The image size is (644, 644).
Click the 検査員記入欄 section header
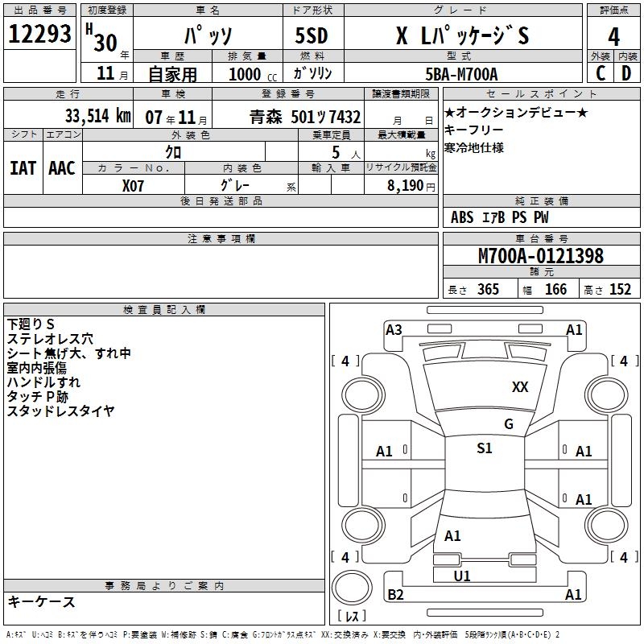point(164,310)
